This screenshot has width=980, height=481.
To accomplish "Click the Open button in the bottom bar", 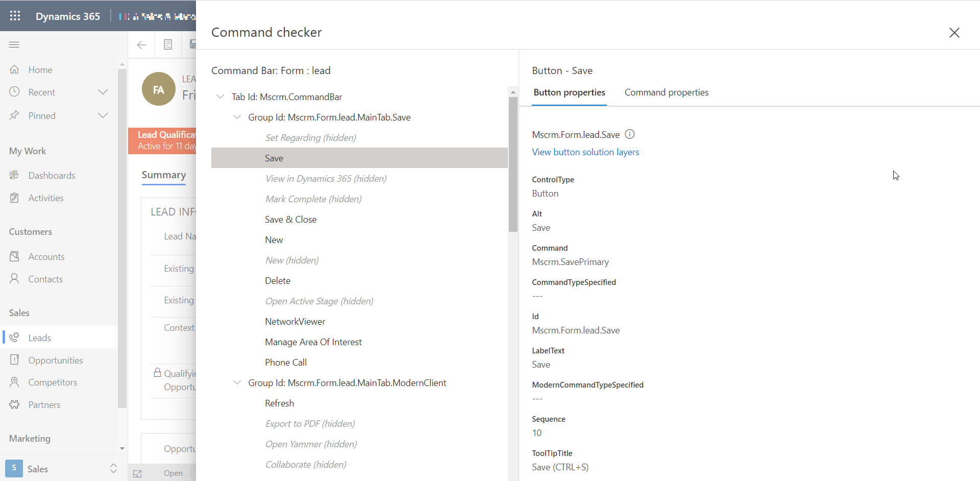I will click(x=173, y=473).
